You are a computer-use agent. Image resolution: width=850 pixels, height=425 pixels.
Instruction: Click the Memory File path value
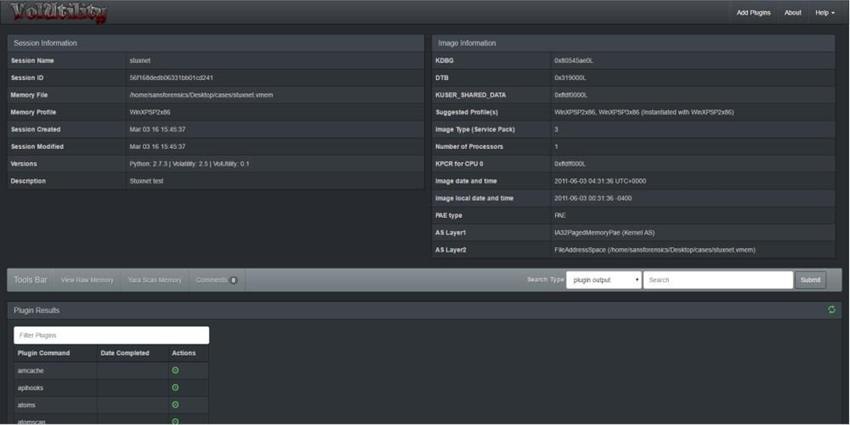(201, 95)
